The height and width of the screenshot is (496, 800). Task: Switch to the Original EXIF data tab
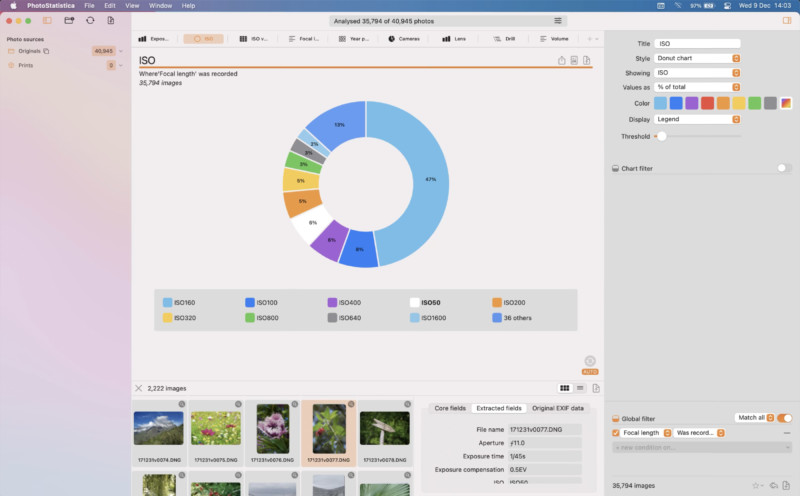pyautogui.click(x=557, y=408)
